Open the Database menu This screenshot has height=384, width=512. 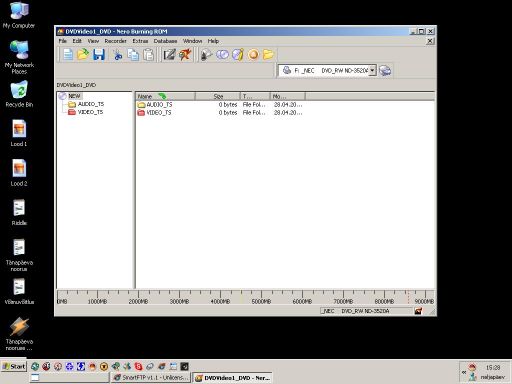[165, 41]
